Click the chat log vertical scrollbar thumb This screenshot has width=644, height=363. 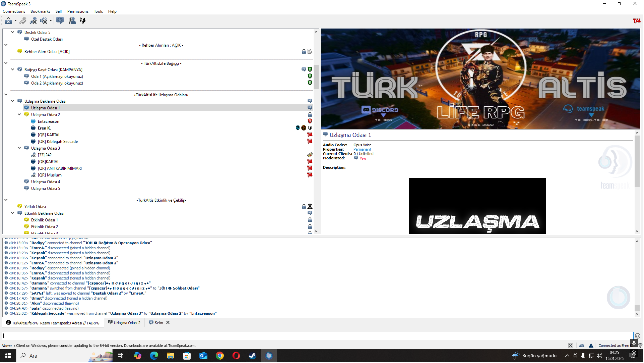pos(637,308)
